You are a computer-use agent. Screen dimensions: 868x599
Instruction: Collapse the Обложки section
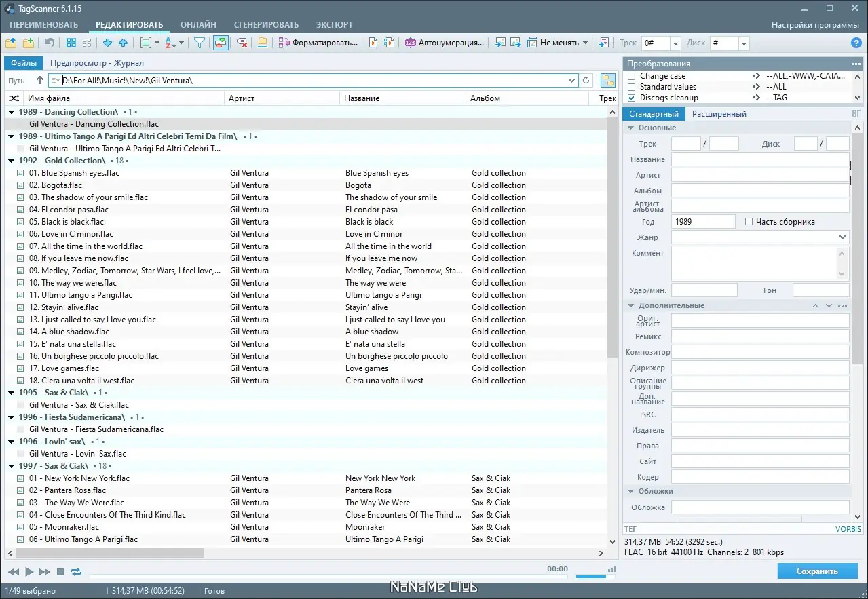[630, 491]
